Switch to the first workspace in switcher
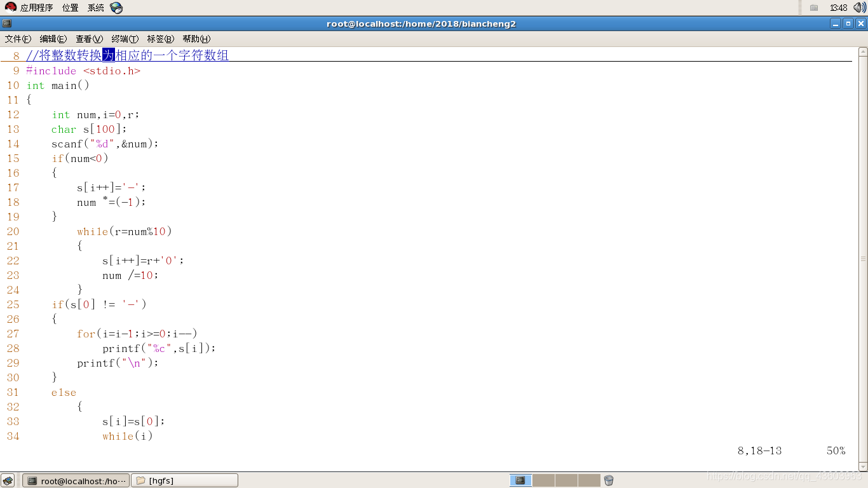This screenshot has height=488, width=868. [x=520, y=480]
